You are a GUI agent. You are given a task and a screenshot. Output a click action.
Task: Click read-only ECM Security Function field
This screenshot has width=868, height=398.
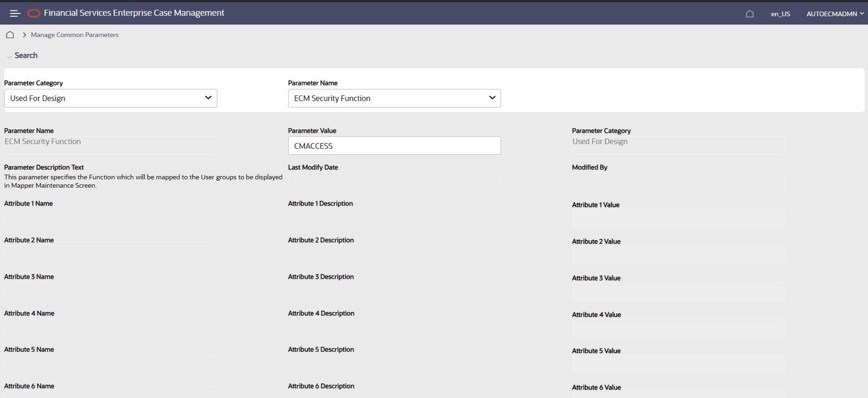click(x=111, y=145)
